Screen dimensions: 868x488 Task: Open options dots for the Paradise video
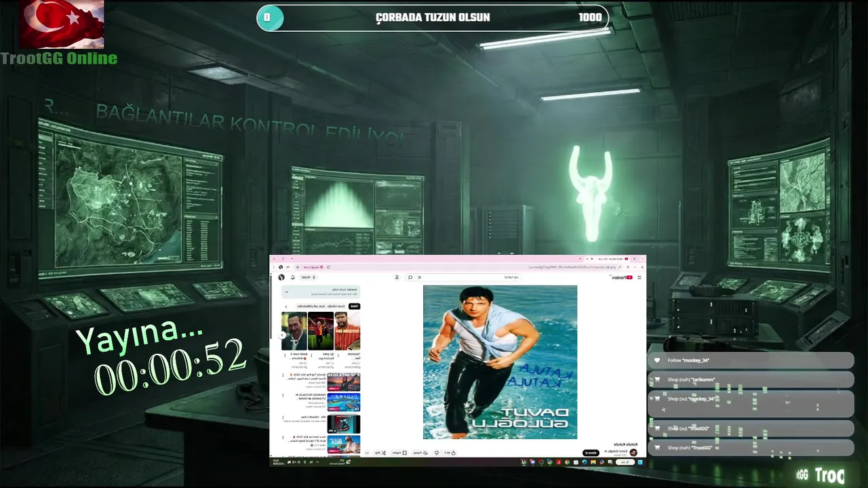click(x=283, y=395)
